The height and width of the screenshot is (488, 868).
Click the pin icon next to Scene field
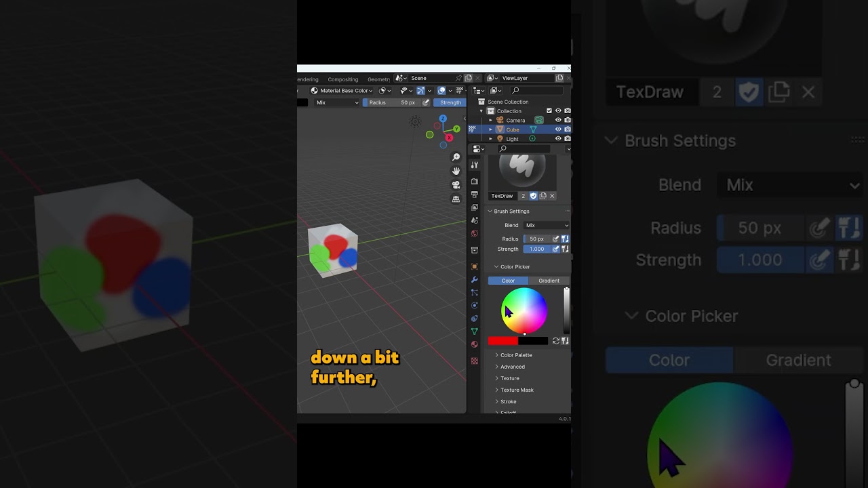(x=458, y=78)
